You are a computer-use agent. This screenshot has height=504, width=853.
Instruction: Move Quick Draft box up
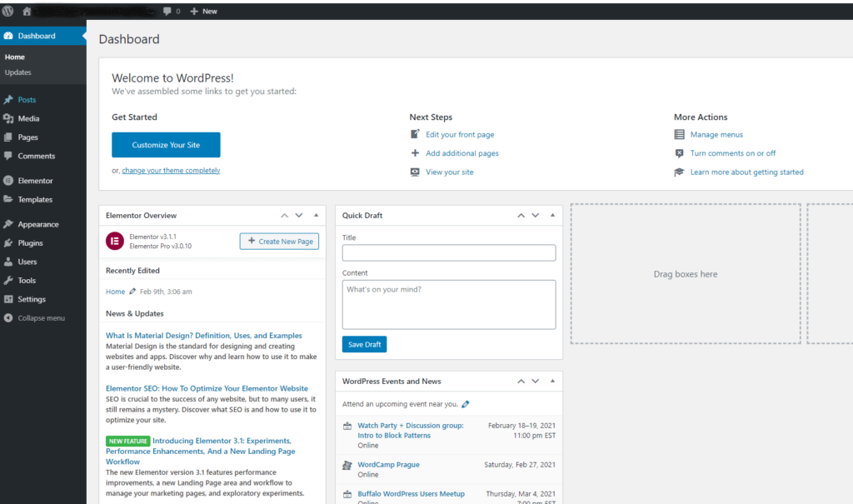tap(521, 216)
